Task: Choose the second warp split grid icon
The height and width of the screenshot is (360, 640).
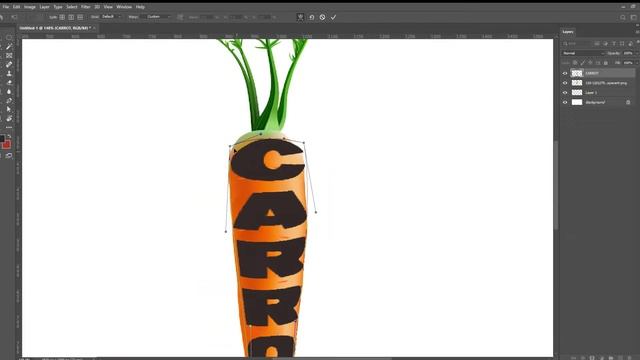Action: point(71,17)
